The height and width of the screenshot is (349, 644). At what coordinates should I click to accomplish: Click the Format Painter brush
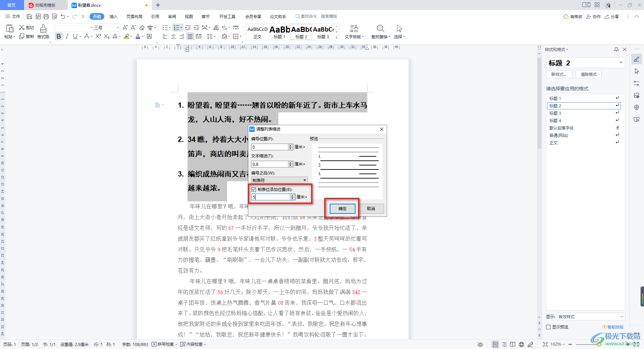[43, 32]
